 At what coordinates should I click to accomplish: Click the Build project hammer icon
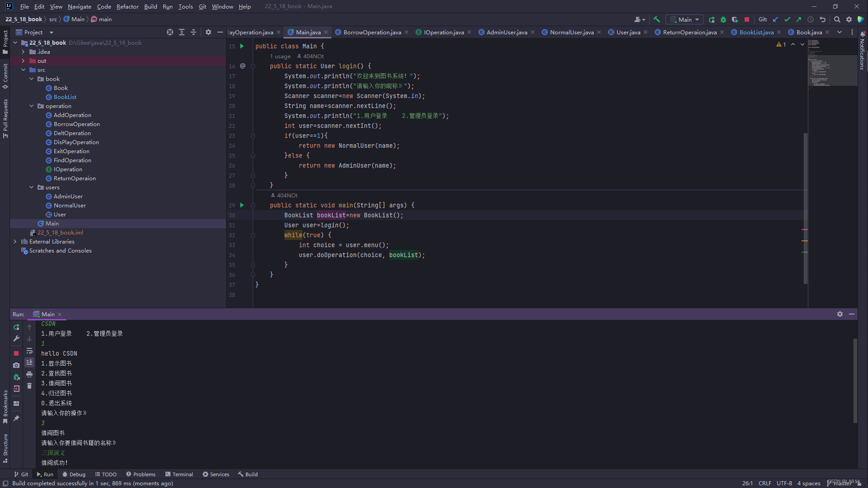click(656, 19)
